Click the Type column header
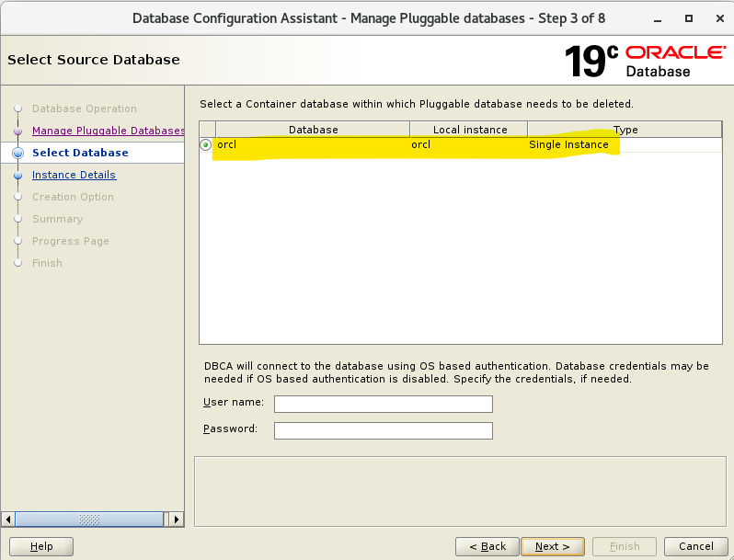 625,130
